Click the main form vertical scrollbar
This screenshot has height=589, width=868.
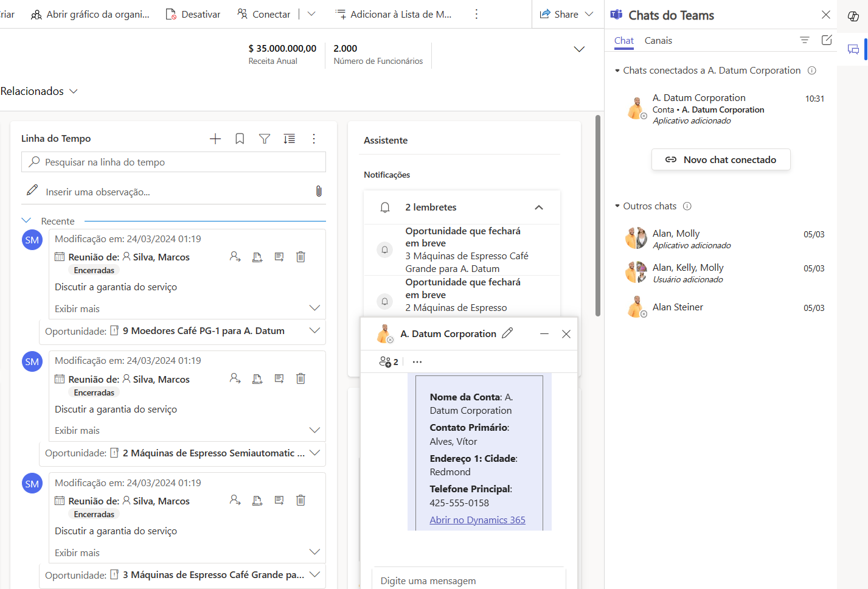click(598, 216)
